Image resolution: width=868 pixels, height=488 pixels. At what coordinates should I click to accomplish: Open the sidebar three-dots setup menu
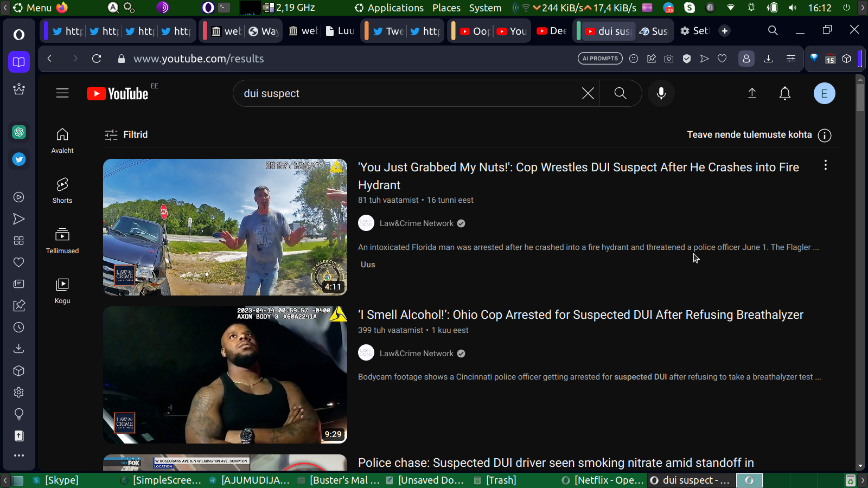tap(19, 455)
